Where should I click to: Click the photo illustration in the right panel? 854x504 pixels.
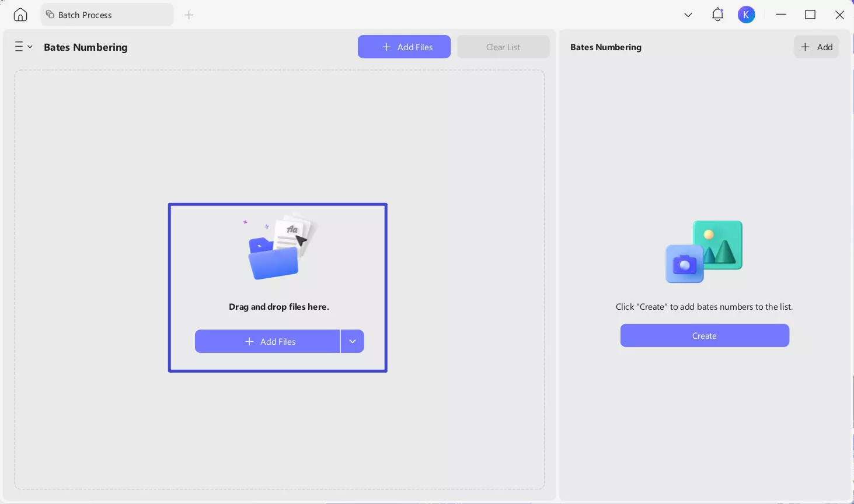click(704, 251)
